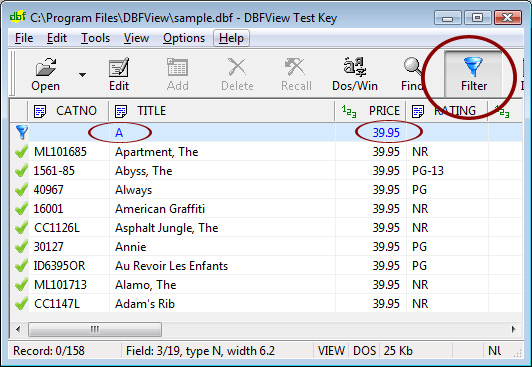Click the PRICE column header

click(x=370, y=111)
